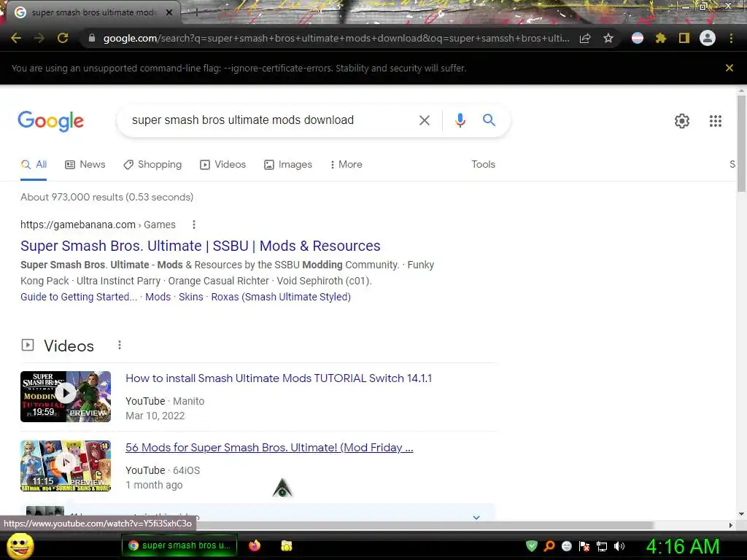The width and height of the screenshot is (747, 560).
Task: Click the browser address bar URL
Action: pos(336,38)
